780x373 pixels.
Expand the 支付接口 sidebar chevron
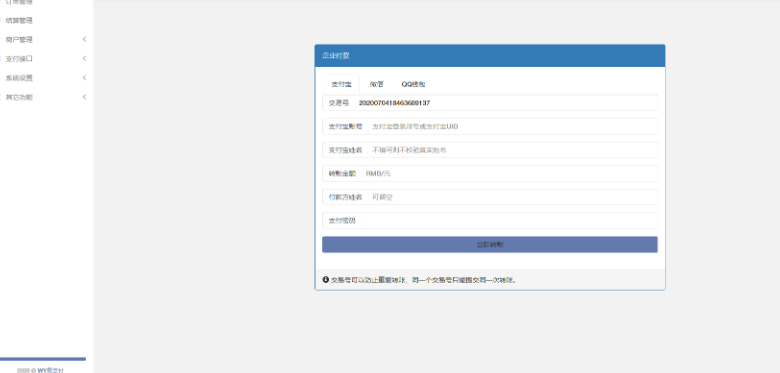click(84, 58)
